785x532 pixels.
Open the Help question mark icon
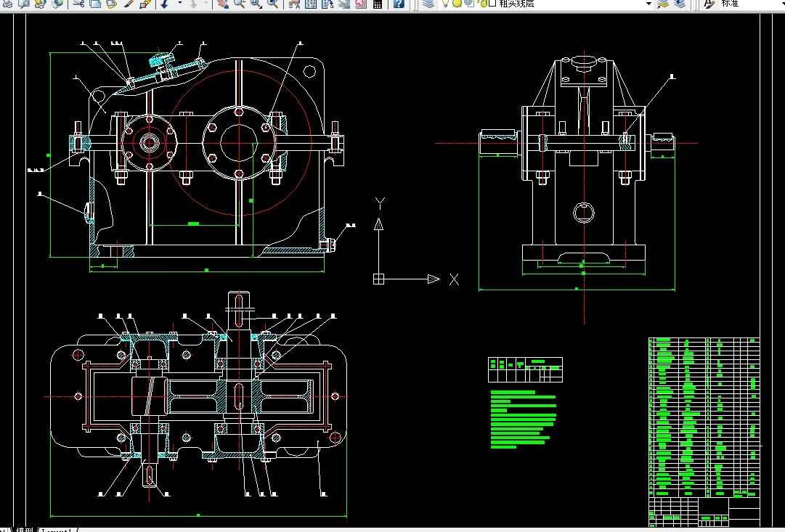(399, 4)
